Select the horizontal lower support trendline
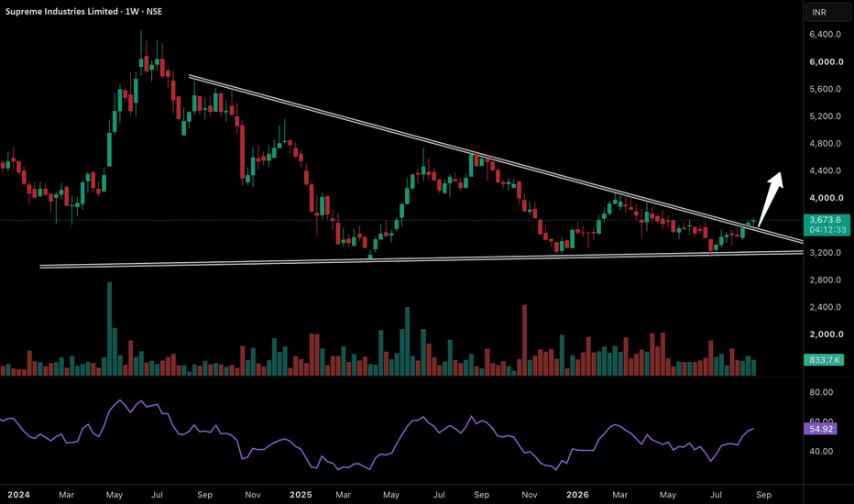Screen dimensions: 854x504 [x=422, y=259]
